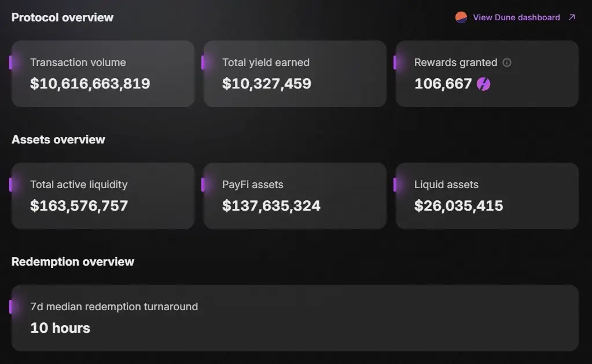The width and height of the screenshot is (592, 364).
Task: Click the info icon beside Rewards granted
Action: point(507,62)
